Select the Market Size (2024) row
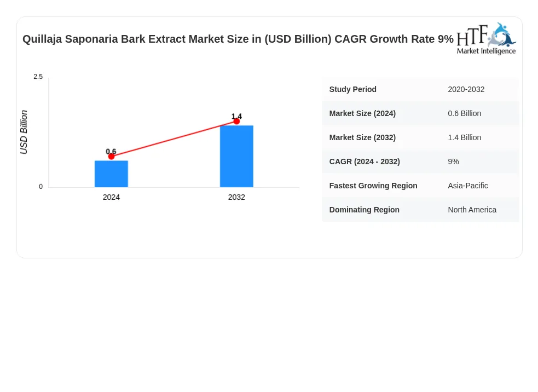This screenshot has width=538, height=392. [420, 113]
